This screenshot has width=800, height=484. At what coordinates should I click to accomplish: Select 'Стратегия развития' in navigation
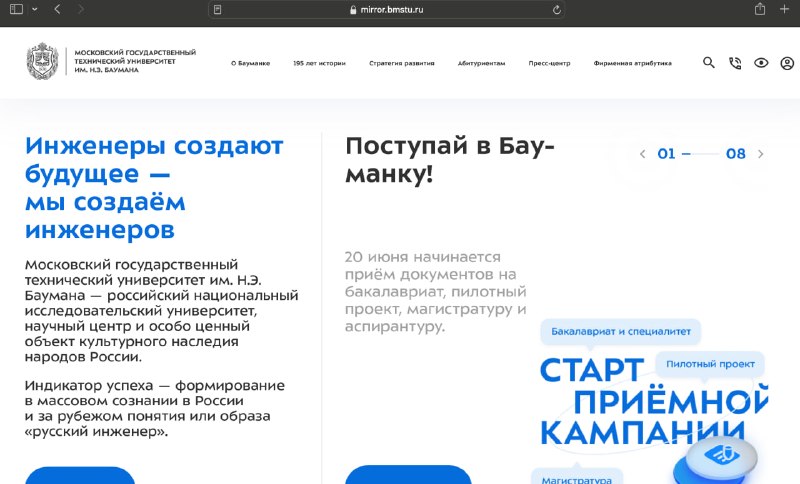point(402,63)
